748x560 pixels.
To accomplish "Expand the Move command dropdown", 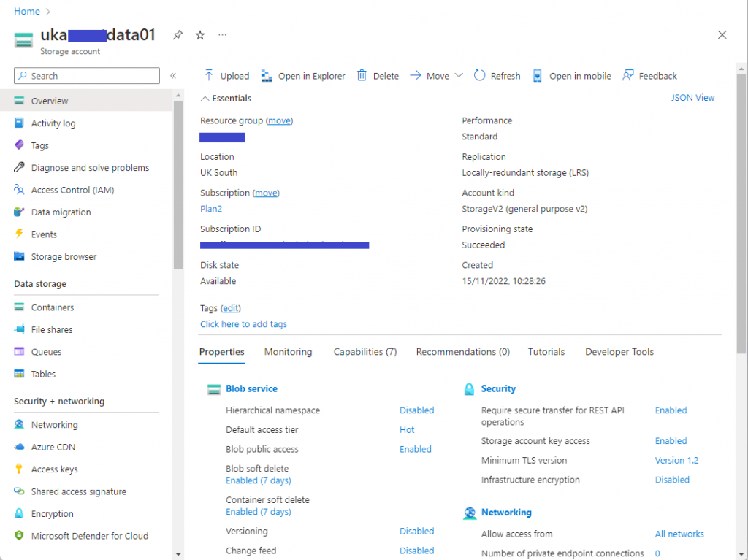I will click(x=459, y=75).
